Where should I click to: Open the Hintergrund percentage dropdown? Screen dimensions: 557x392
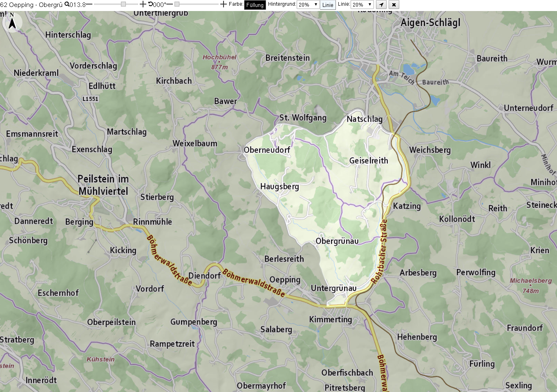[308, 4]
